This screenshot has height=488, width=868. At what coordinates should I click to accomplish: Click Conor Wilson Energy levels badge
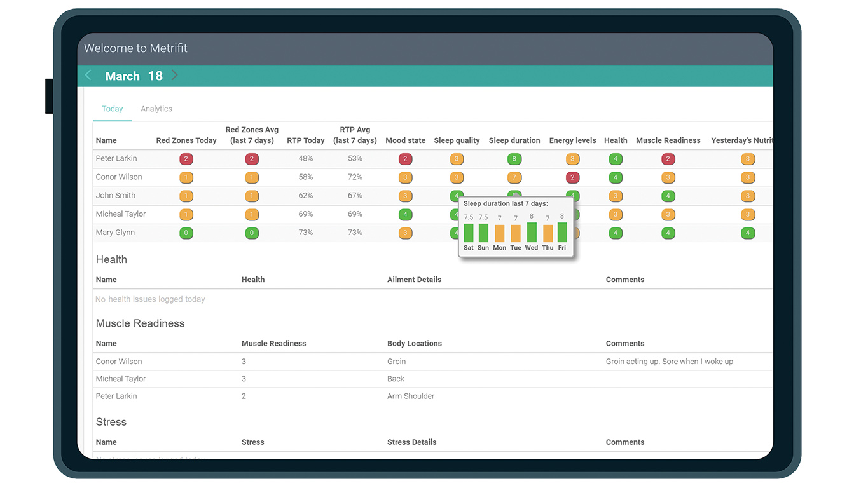point(572,178)
